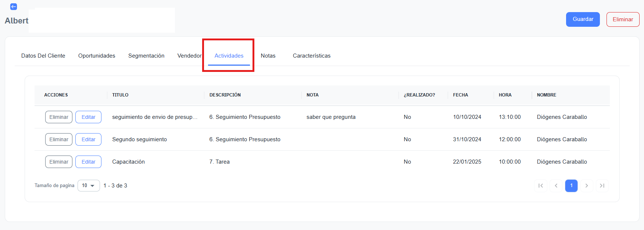Jump to last page of results
This screenshot has width=644, height=230.
[x=602, y=186]
